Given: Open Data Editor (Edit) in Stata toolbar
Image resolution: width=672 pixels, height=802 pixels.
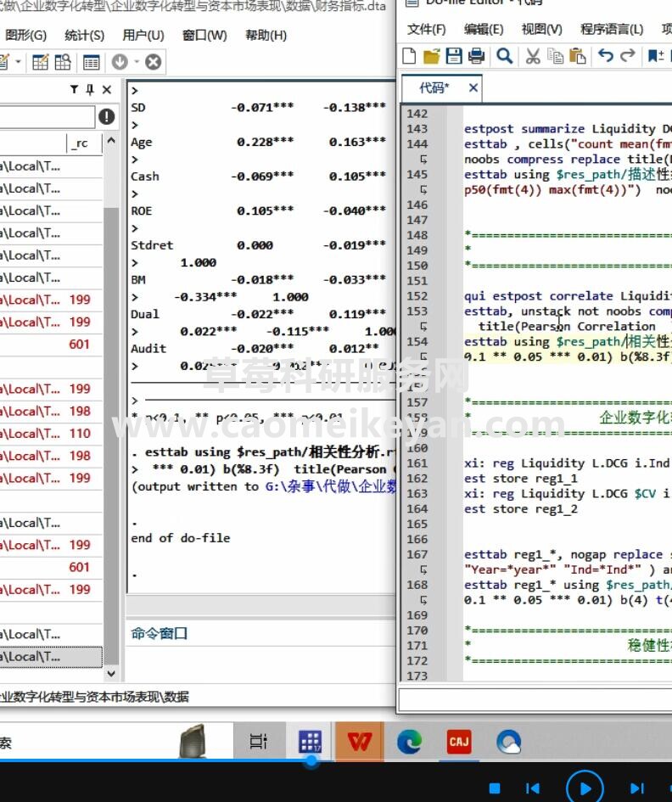Looking at the screenshot, I should pos(40,62).
